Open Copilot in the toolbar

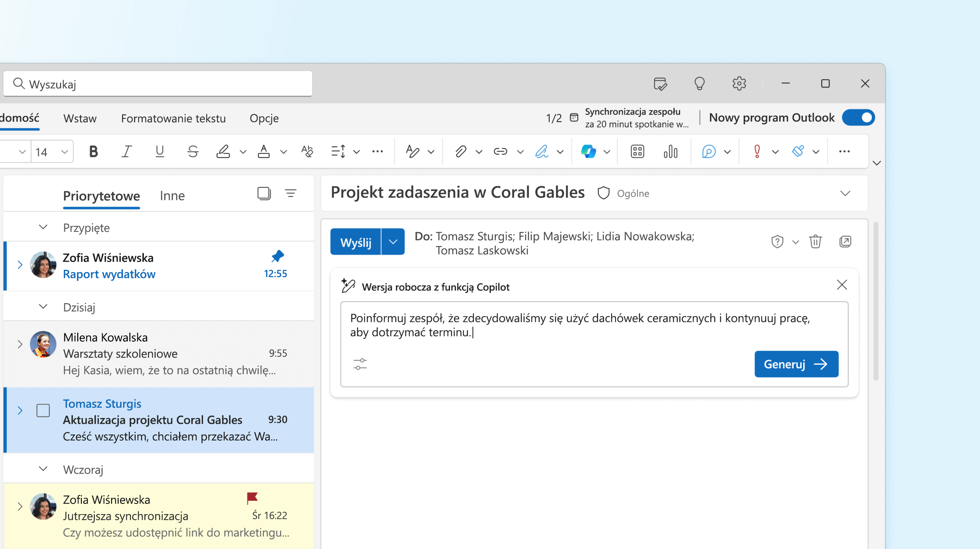click(588, 151)
